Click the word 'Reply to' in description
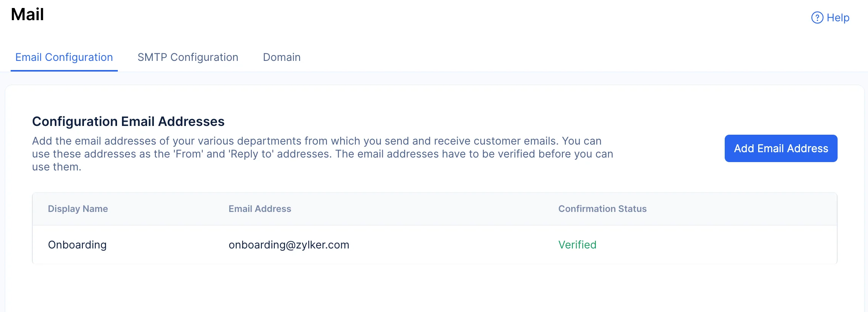The width and height of the screenshot is (868, 312). (x=251, y=154)
